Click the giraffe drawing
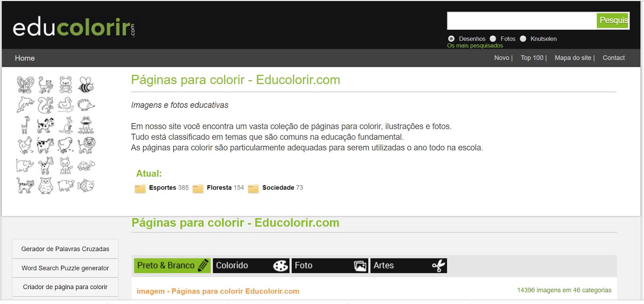Screen dimensions: 644x304 tap(25, 125)
